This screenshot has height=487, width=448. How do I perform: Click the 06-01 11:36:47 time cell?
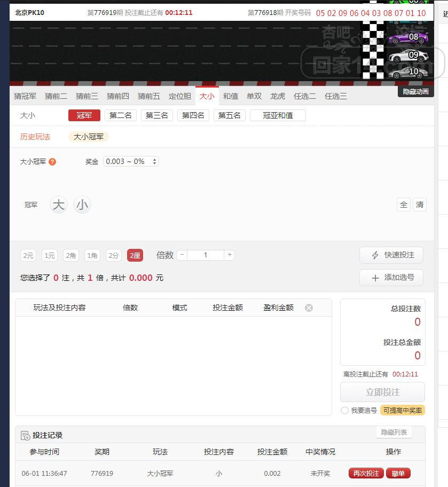coord(44,474)
